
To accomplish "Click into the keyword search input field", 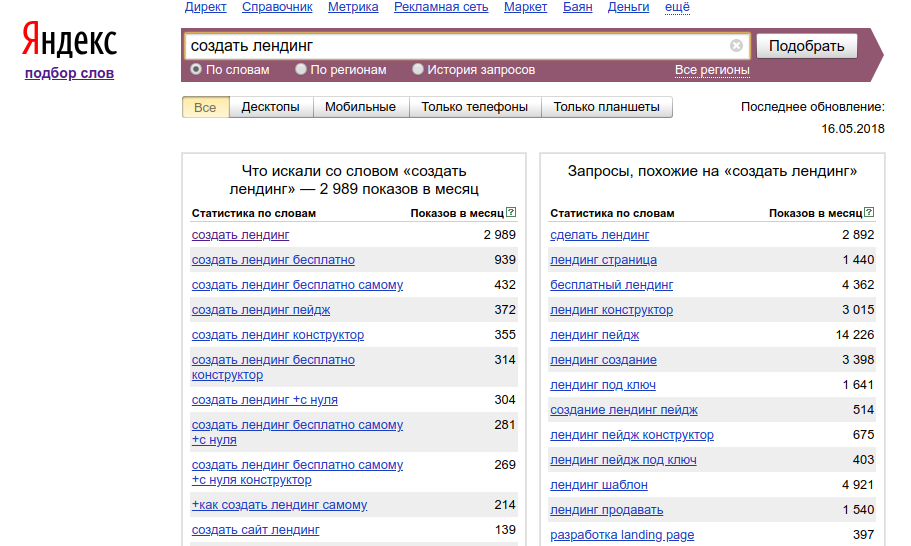I will click(455, 46).
